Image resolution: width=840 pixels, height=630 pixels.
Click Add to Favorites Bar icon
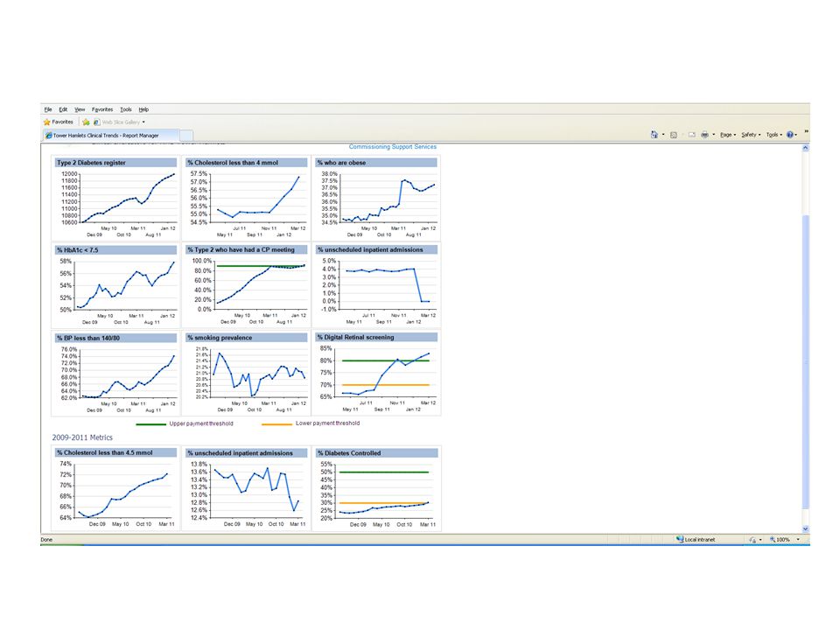pos(86,122)
